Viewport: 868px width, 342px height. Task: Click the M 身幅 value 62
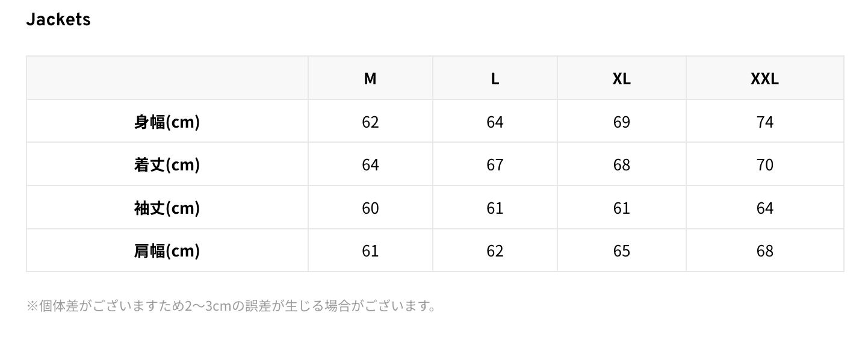370,122
